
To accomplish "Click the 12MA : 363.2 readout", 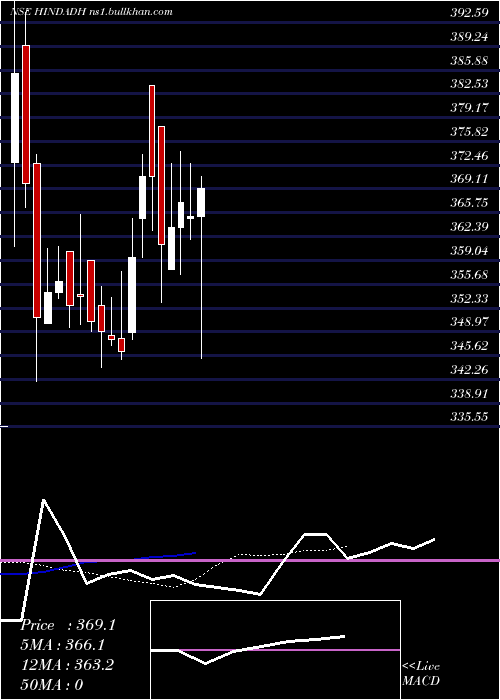I will 67,665.
